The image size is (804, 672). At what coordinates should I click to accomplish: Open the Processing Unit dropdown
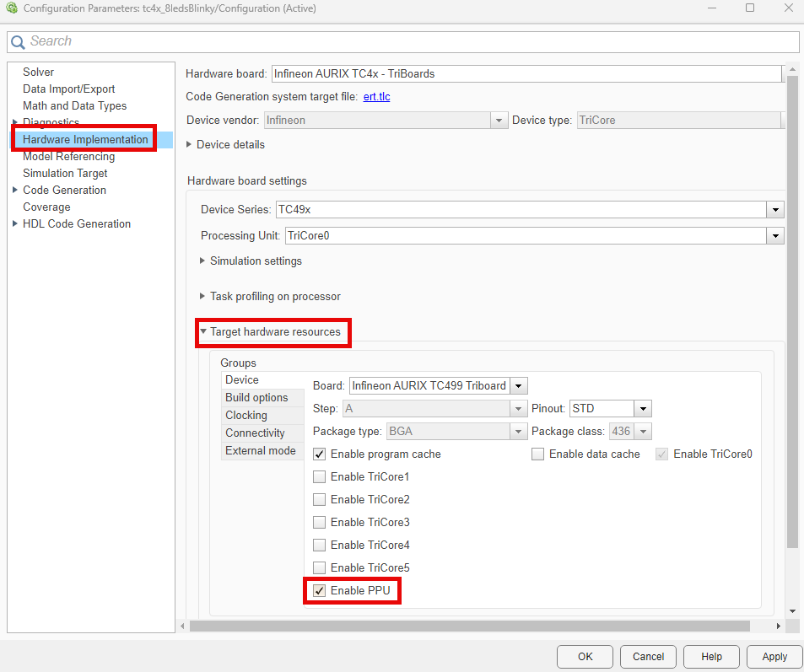(x=774, y=235)
